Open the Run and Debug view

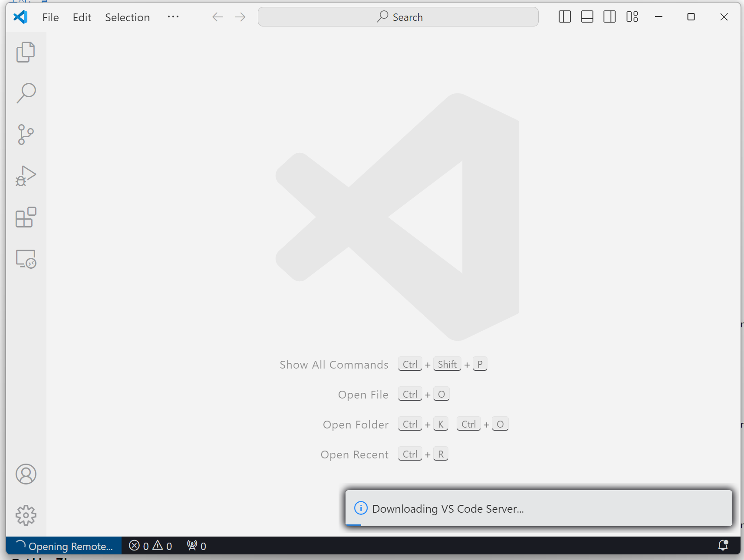coord(26,176)
